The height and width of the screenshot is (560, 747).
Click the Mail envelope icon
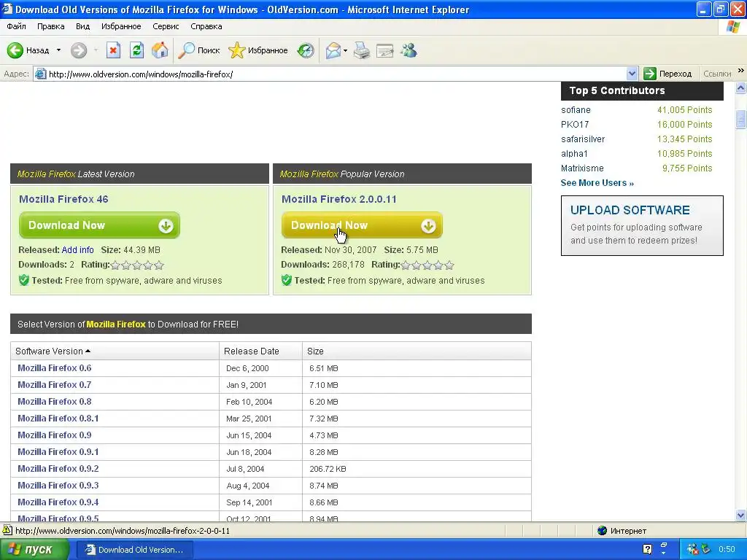click(x=333, y=50)
